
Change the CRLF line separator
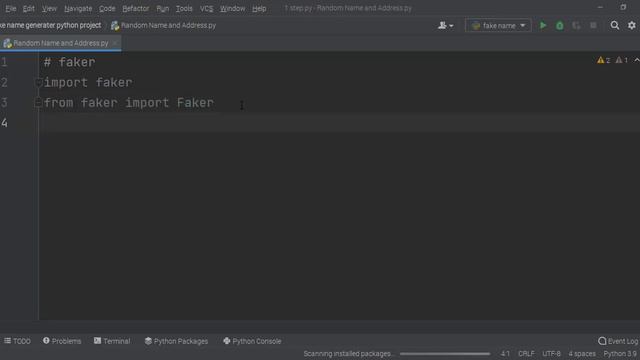click(526, 354)
